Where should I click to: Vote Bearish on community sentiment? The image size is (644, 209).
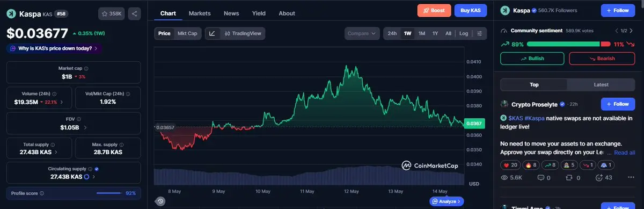(x=602, y=58)
